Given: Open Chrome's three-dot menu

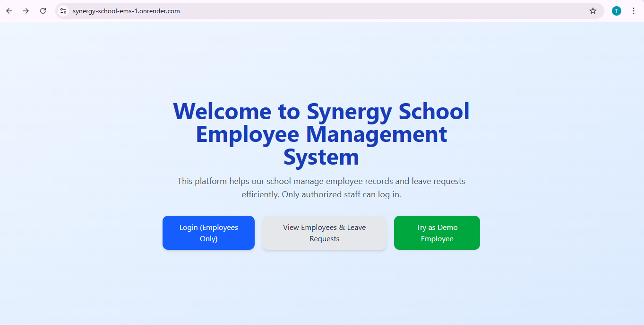Looking at the screenshot, I should pos(634,11).
